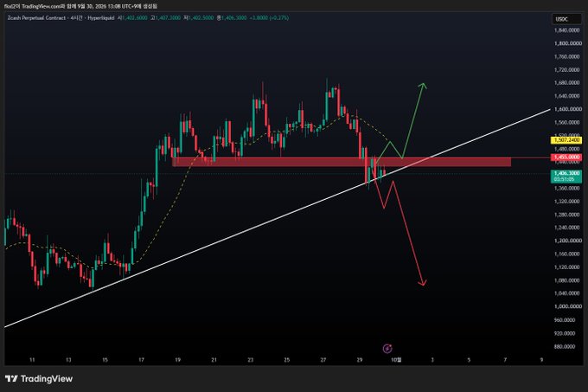588x392 pixels.
Task: Click the 1,560.0000 price axis label
Action: (x=566, y=122)
